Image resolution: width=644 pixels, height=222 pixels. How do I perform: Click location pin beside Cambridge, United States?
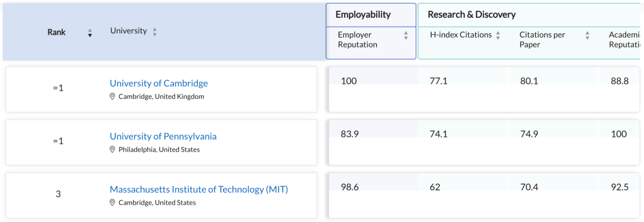112,202
